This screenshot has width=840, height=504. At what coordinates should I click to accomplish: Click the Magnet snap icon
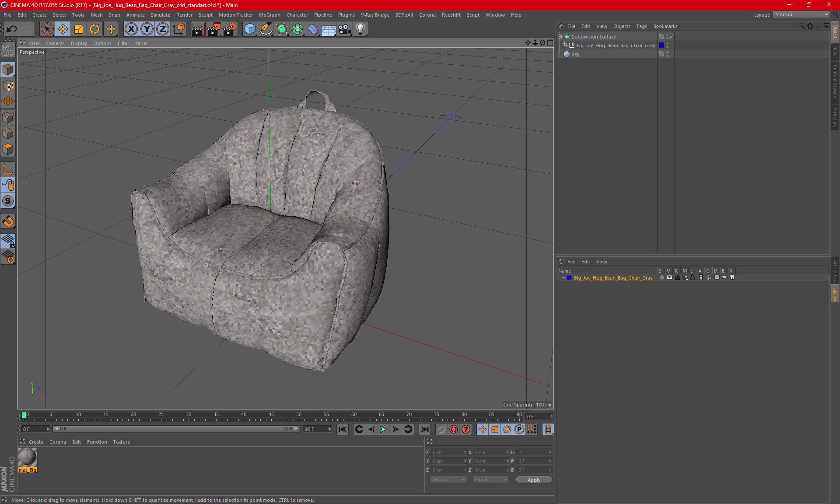[8, 221]
